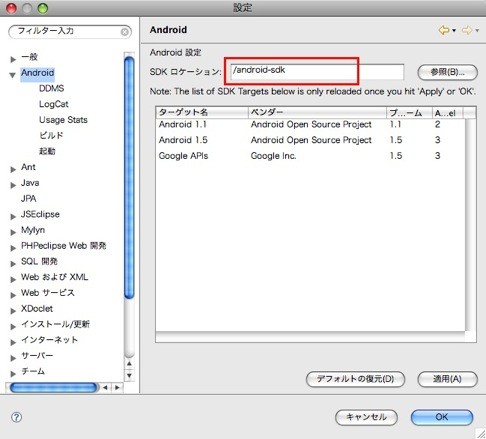This screenshot has height=439, width=486.
Task: Select 一般 in the preferences tree
Action: pos(29,57)
